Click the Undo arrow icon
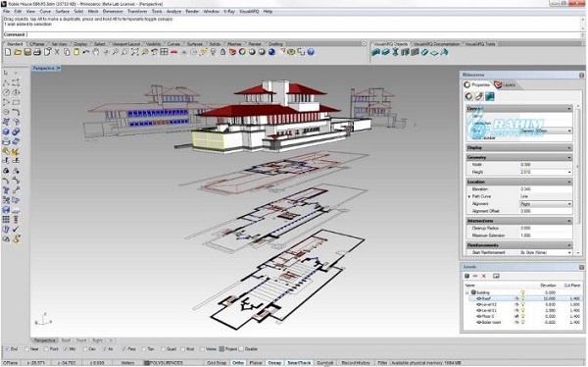The width and height of the screenshot is (588, 367). point(86,52)
